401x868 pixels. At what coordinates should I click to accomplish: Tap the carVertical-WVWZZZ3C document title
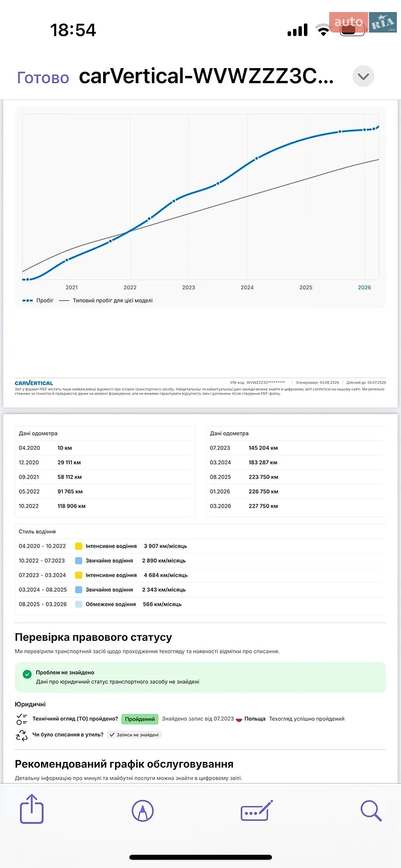click(x=206, y=77)
